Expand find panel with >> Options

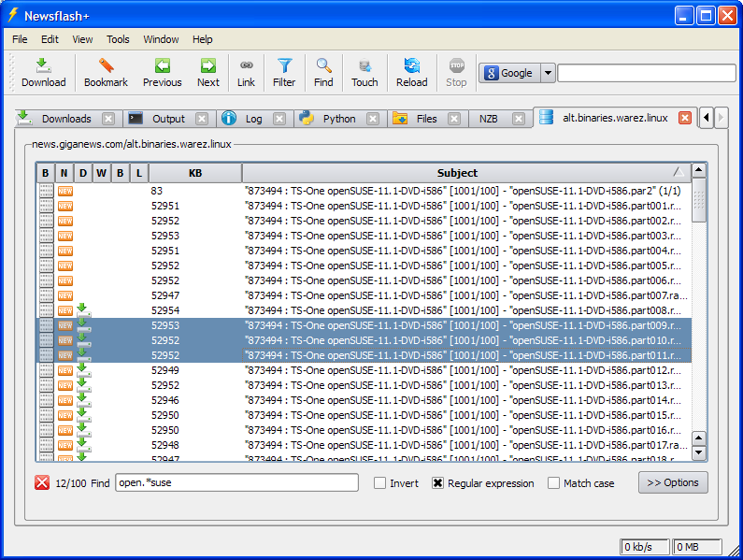click(x=673, y=482)
